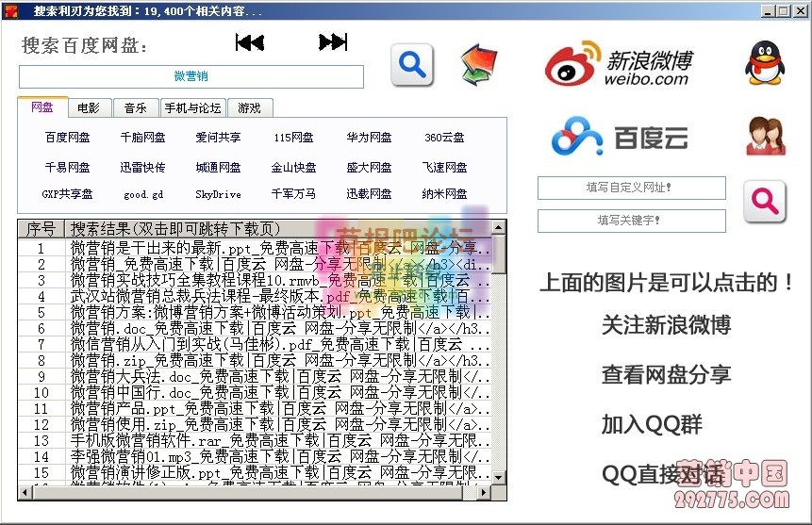Viewport: 812px width, 525px height.
Task: Select result row 8 微营销.zip
Action: (255, 360)
